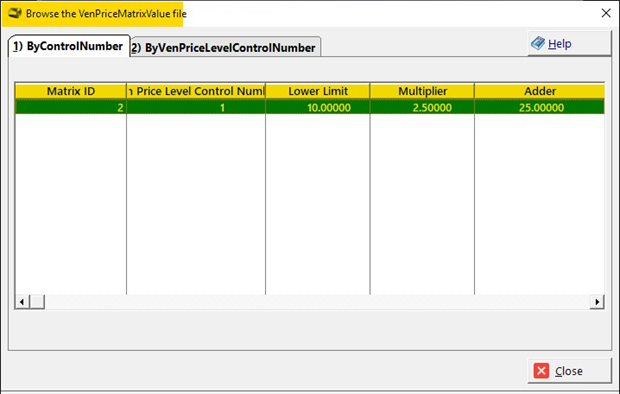The width and height of the screenshot is (620, 394).
Task: Select the Matrix ID cell with value 2
Action: coord(71,107)
